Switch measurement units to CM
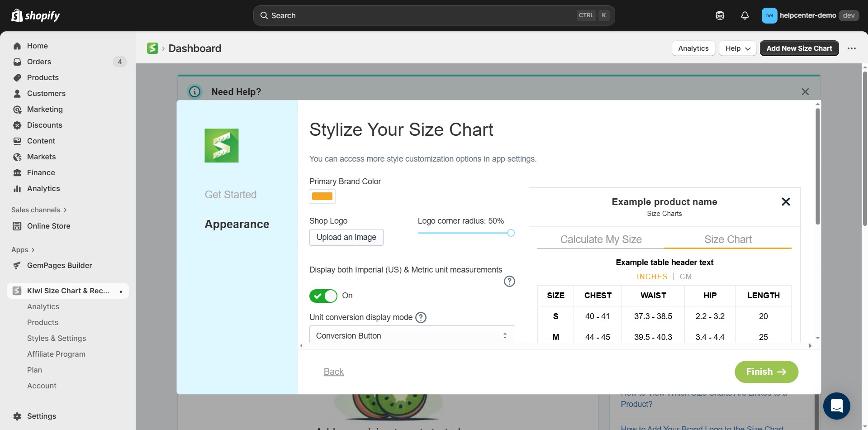 (686, 277)
